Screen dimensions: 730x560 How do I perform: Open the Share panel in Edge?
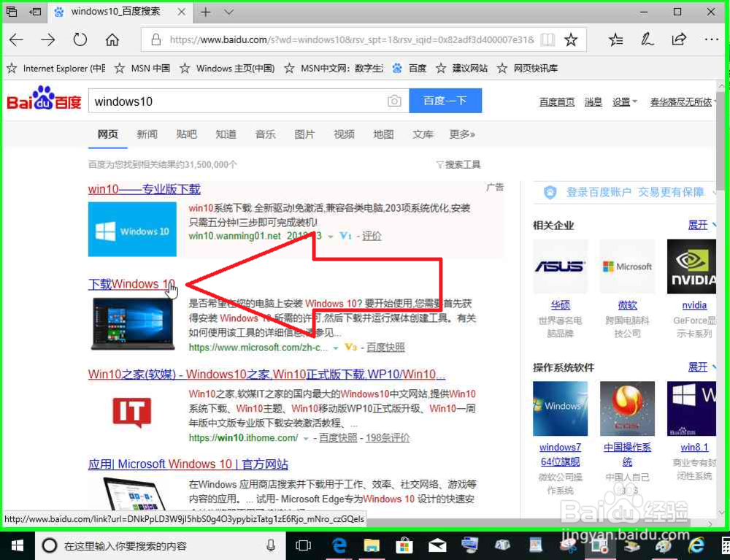click(679, 39)
